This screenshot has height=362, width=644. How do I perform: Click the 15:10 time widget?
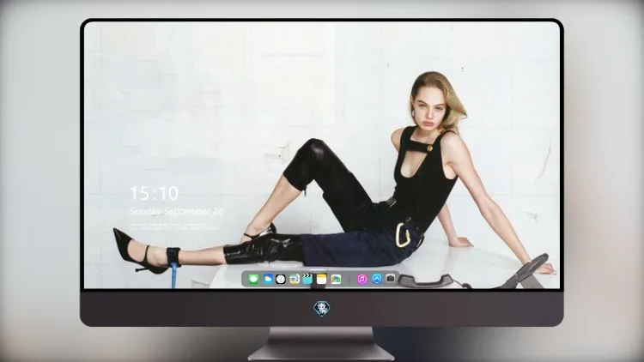coord(154,193)
